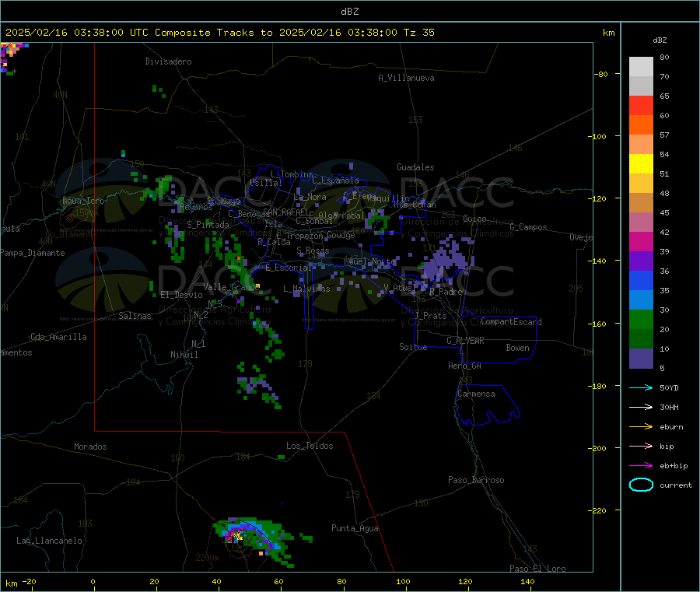Click the 'Paso_El_Loro' map label
The height and width of the screenshot is (592, 700).
[x=537, y=569]
